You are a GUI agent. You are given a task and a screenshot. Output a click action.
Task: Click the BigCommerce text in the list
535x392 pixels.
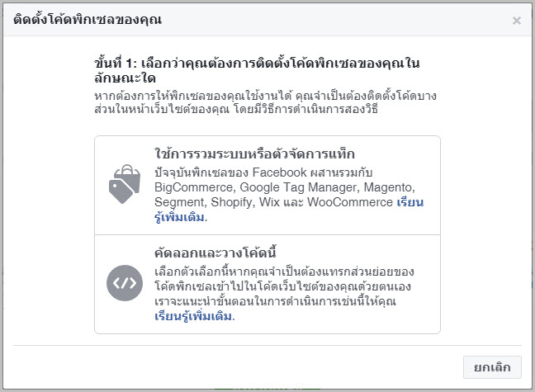(x=193, y=187)
